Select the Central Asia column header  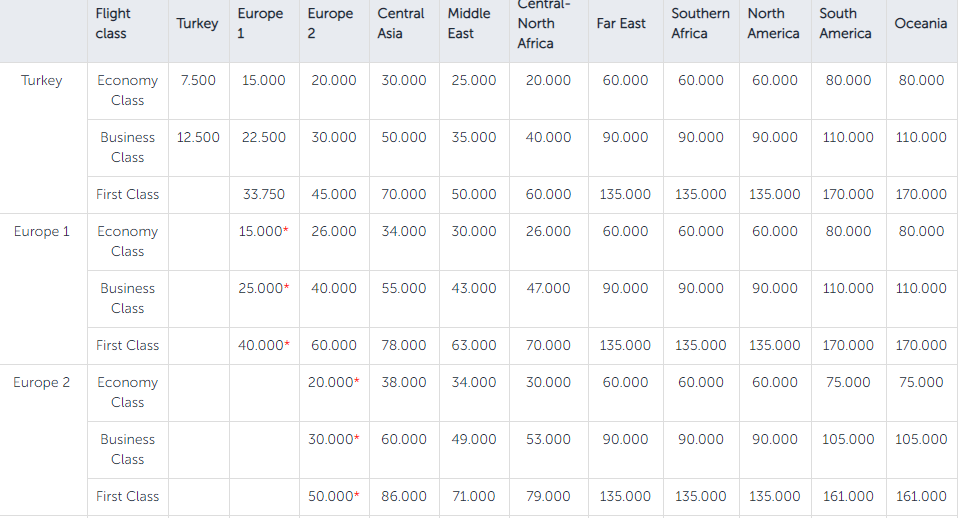click(401, 24)
